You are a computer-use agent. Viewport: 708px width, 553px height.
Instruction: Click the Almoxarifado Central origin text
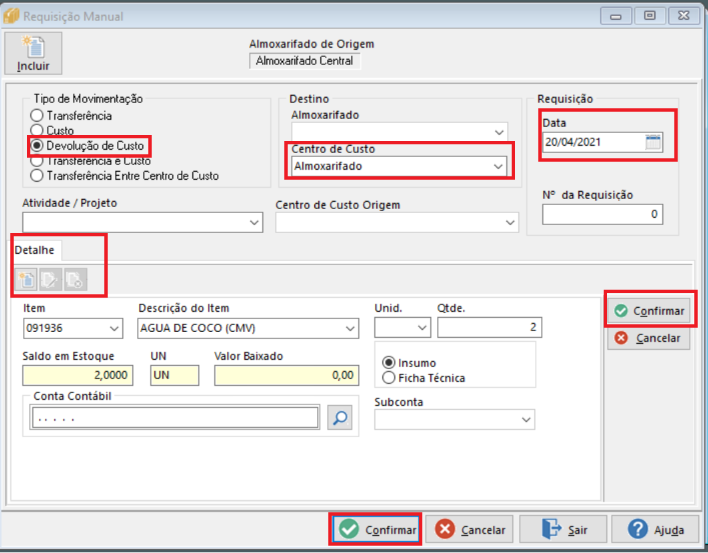point(304,61)
